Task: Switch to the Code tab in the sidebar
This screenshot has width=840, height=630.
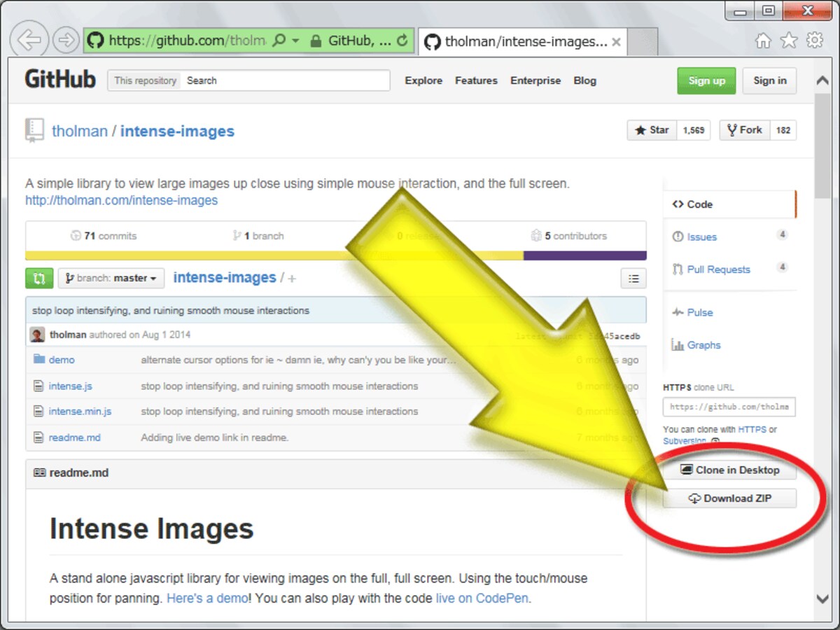Action: coord(729,204)
